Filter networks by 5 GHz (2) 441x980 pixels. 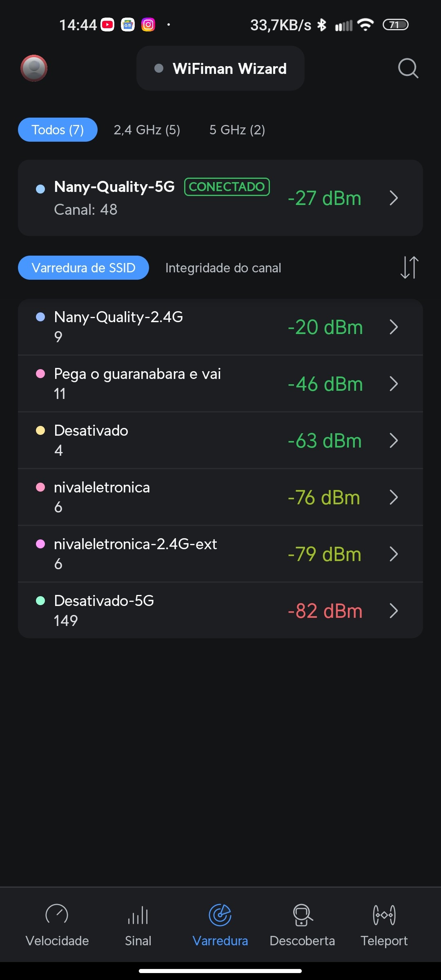coord(237,130)
